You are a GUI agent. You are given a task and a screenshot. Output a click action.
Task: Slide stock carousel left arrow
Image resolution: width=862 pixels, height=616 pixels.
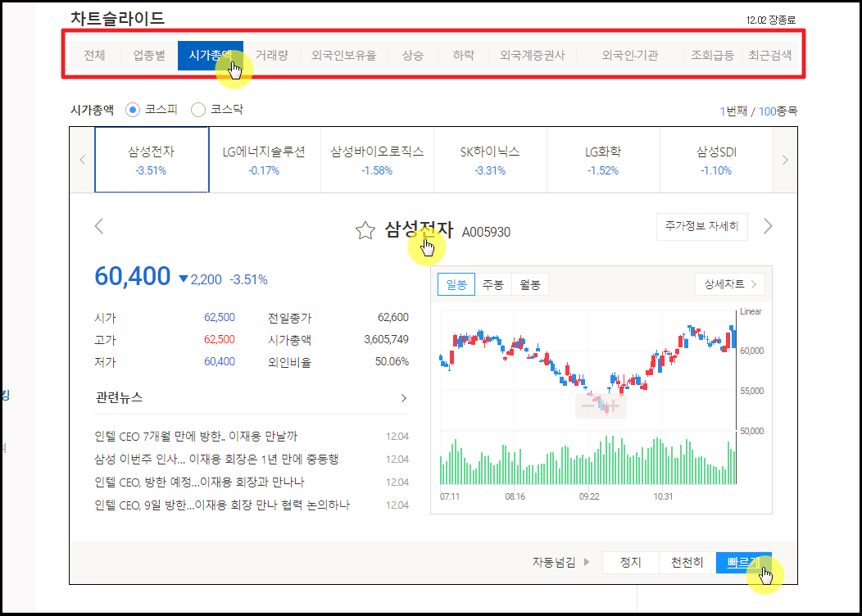[x=83, y=160]
